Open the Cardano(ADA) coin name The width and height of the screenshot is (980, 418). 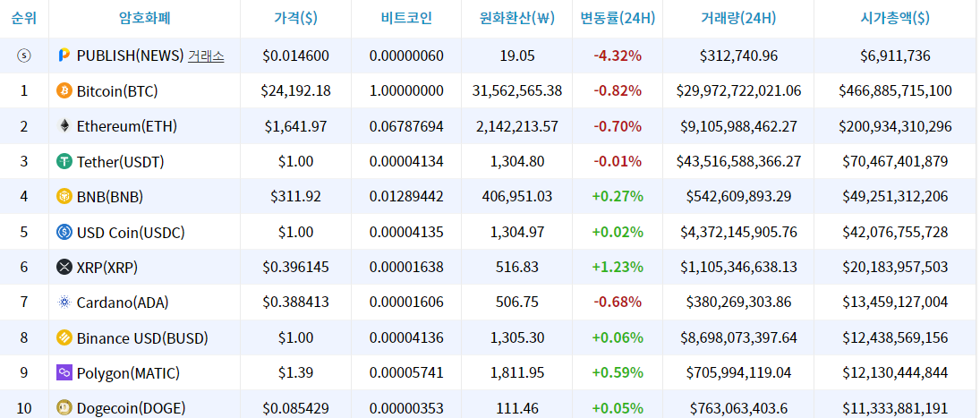pyautogui.click(x=123, y=303)
